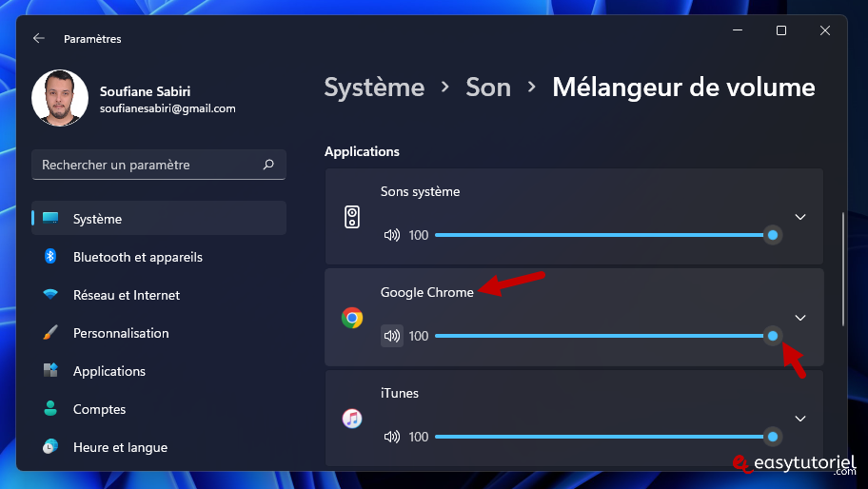
Task: Open Bluetooth et appareils settings
Action: pyautogui.click(x=159, y=257)
